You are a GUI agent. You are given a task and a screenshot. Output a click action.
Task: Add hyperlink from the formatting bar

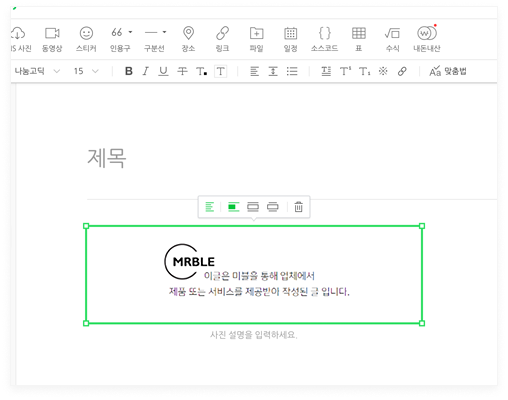tap(402, 71)
